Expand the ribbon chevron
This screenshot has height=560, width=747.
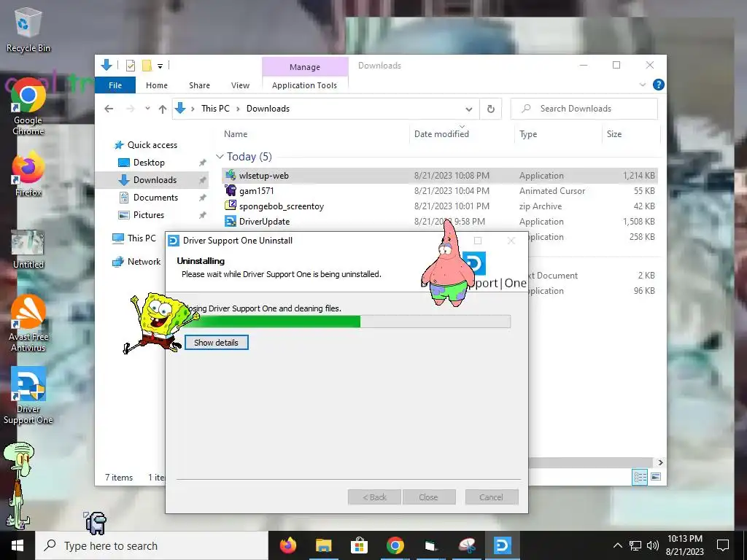tap(642, 85)
